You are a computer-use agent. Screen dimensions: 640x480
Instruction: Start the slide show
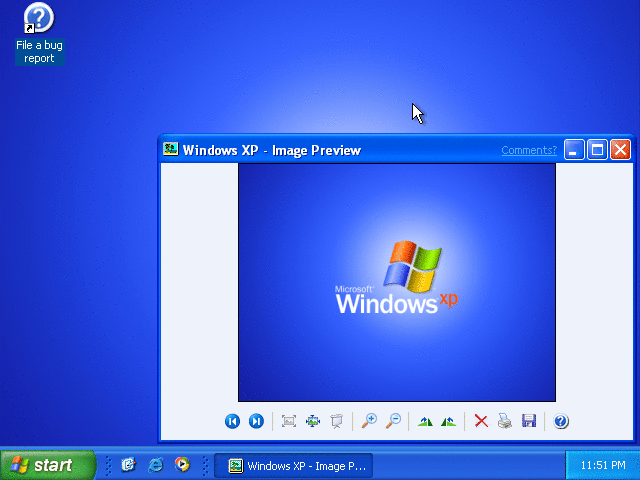pyautogui.click(x=337, y=421)
